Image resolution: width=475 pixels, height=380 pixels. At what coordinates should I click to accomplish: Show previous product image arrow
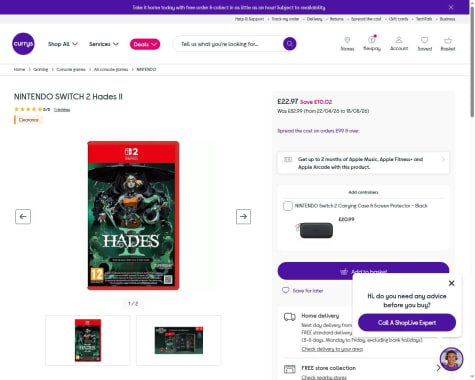pos(23,217)
